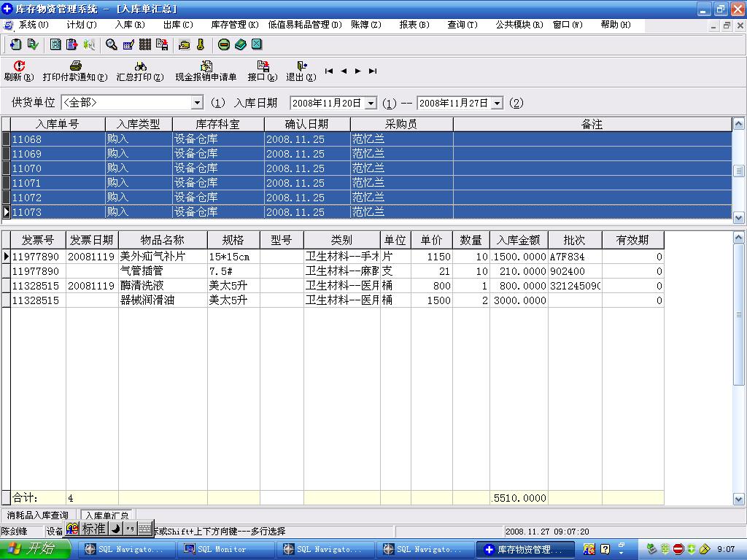Viewport: 747px width, 560px height.
Task: Click the 接口(k) interface button
Action: pos(263,71)
